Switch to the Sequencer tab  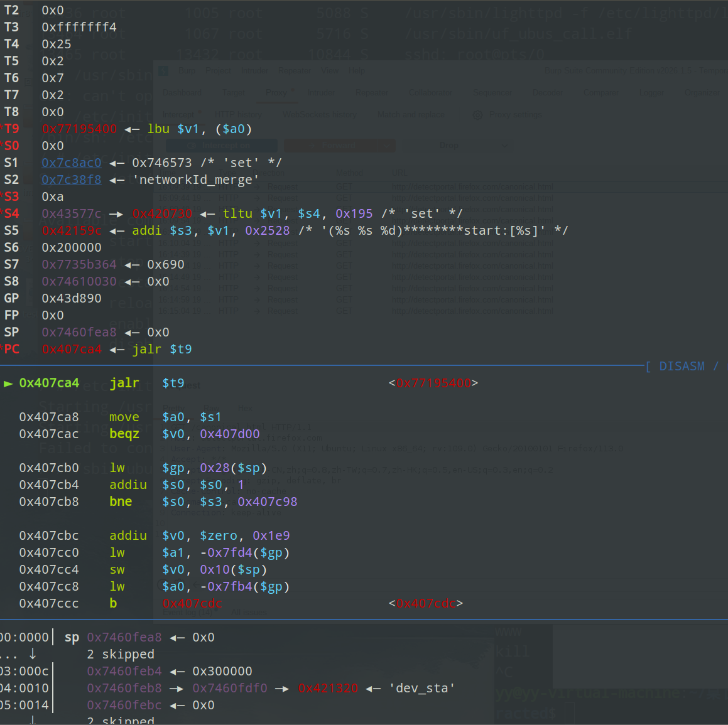pos(492,93)
